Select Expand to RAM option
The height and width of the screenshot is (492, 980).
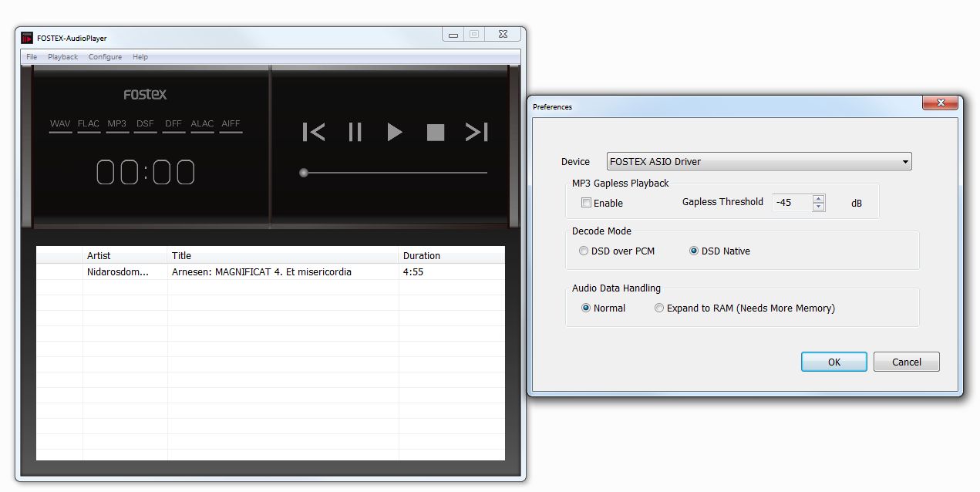click(x=659, y=308)
